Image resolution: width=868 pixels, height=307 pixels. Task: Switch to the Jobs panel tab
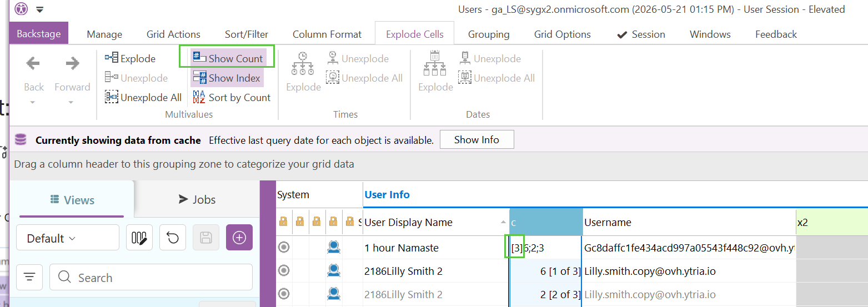pyautogui.click(x=197, y=200)
